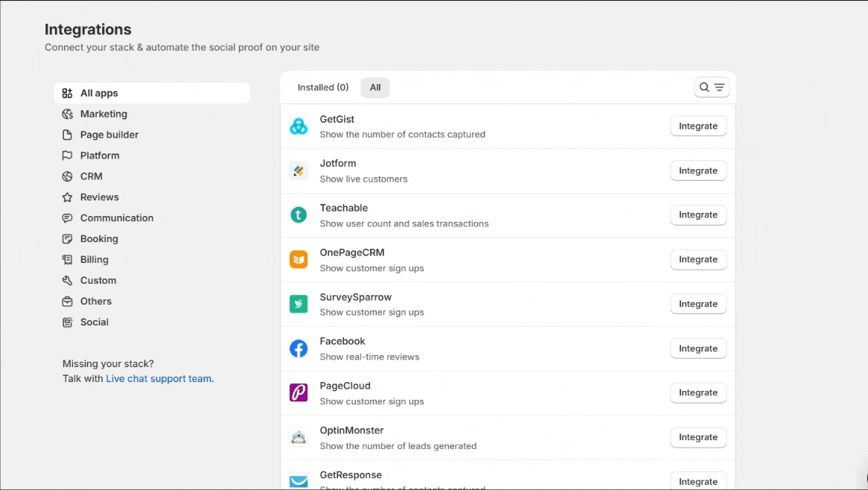Open the Billing category

pyautogui.click(x=95, y=260)
